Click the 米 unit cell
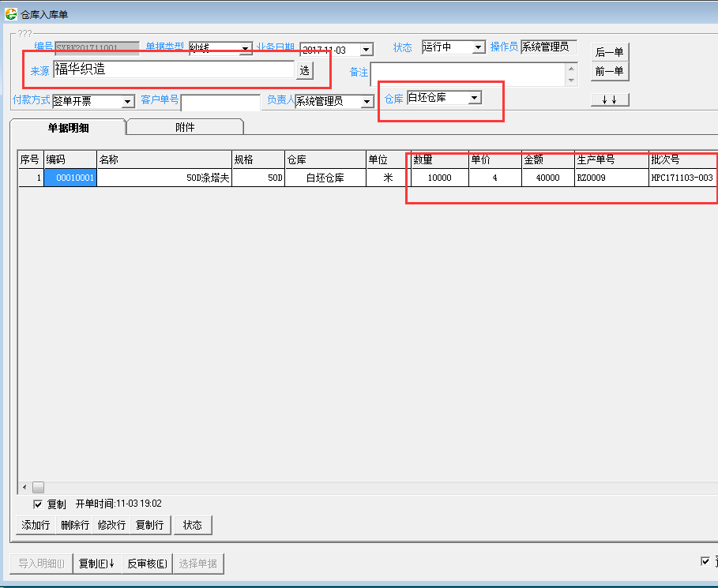This screenshot has width=718, height=588. tap(389, 178)
